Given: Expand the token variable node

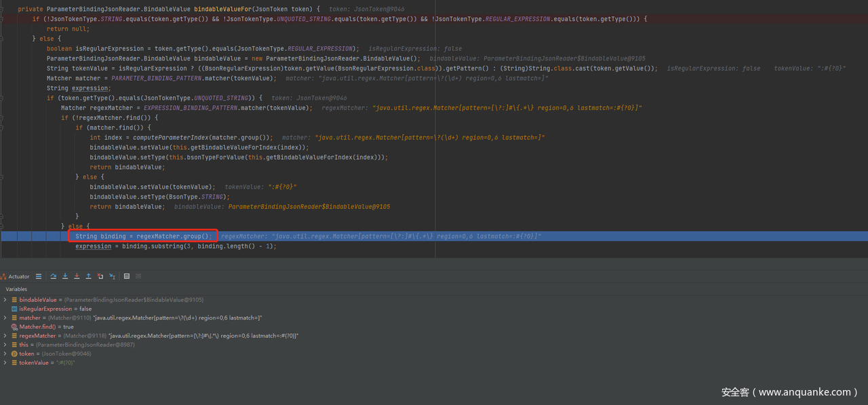Looking at the screenshot, I should tap(5, 353).
